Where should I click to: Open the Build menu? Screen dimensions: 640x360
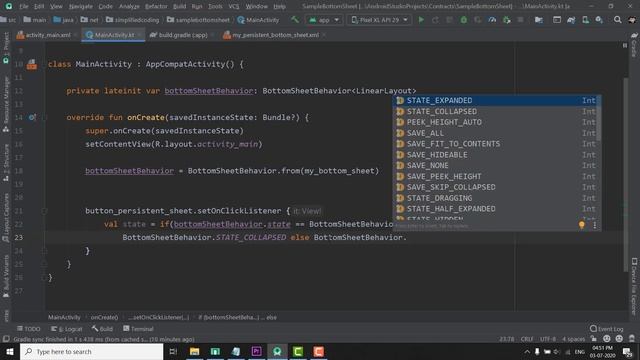[179, 6]
